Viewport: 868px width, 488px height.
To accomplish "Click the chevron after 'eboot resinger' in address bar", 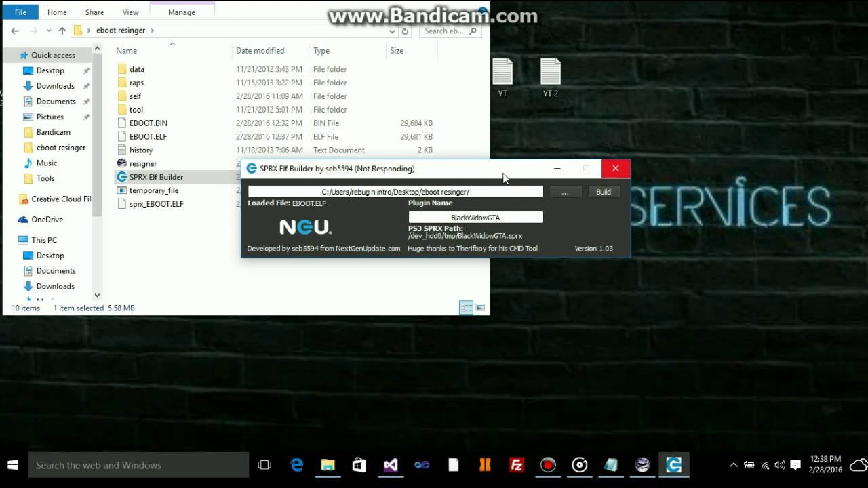I will [152, 30].
